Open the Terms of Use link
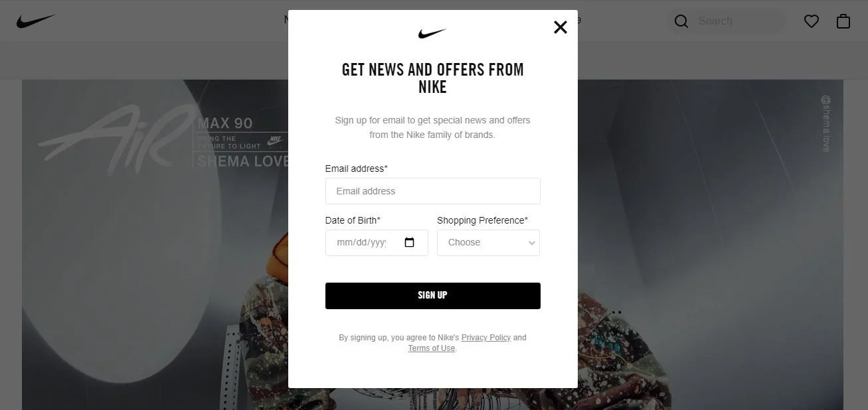 (430, 348)
